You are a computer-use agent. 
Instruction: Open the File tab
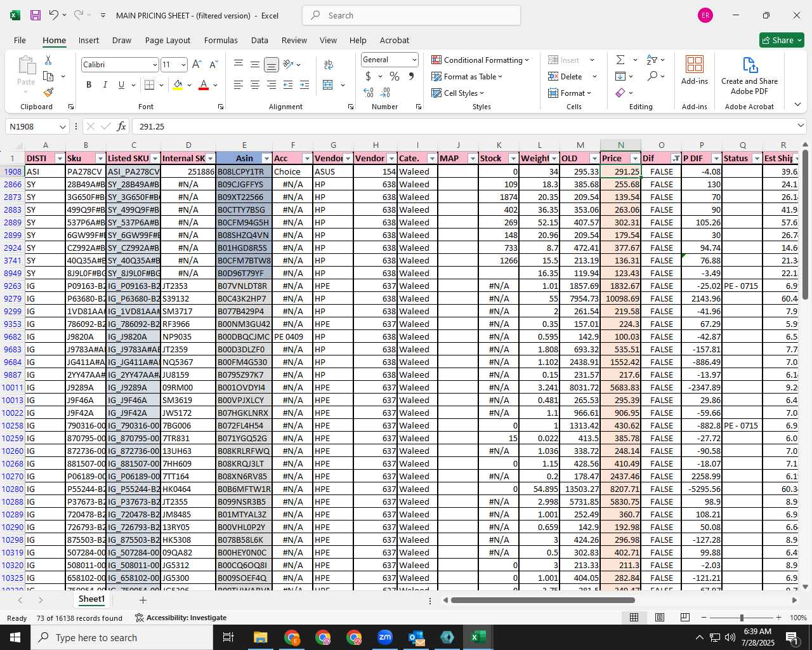(x=20, y=40)
